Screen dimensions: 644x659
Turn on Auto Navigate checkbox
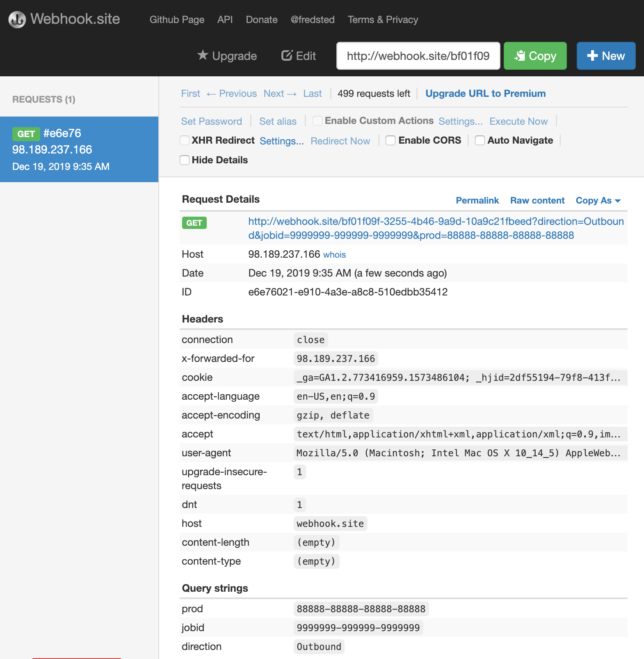coord(480,140)
